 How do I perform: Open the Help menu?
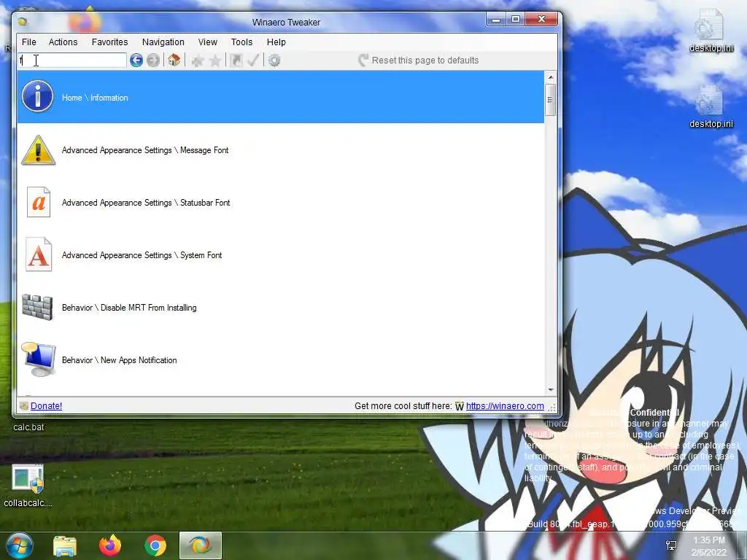click(x=276, y=42)
